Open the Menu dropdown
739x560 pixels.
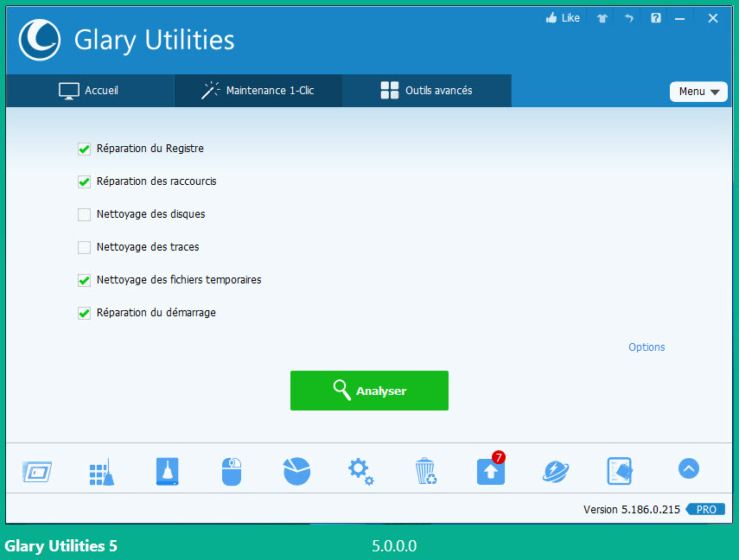click(698, 92)
